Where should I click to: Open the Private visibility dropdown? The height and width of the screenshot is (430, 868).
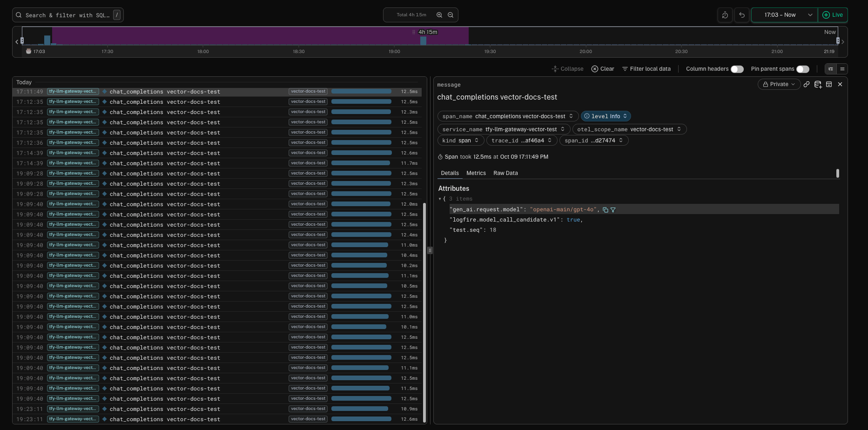pos(779,84)
